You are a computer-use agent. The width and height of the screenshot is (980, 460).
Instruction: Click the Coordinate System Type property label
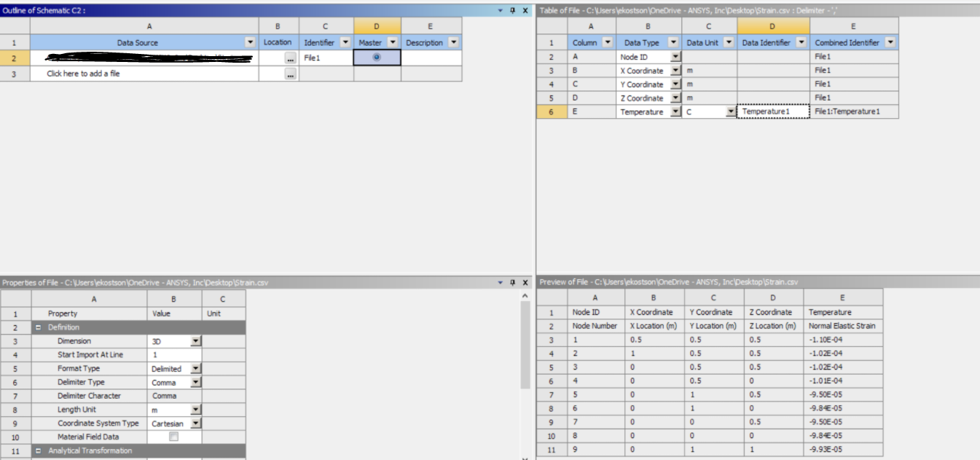[x=98, y=424]
